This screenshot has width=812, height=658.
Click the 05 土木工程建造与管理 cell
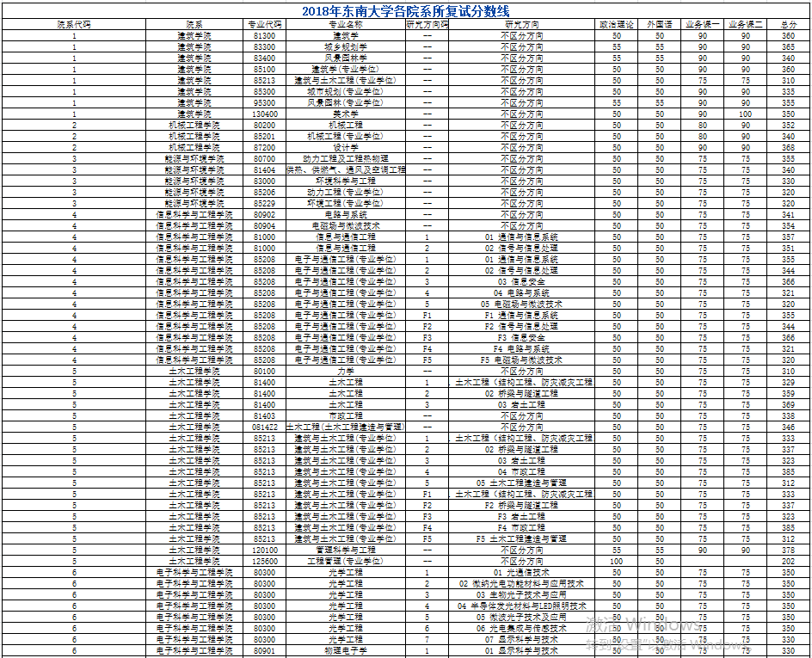coord(521,483)
